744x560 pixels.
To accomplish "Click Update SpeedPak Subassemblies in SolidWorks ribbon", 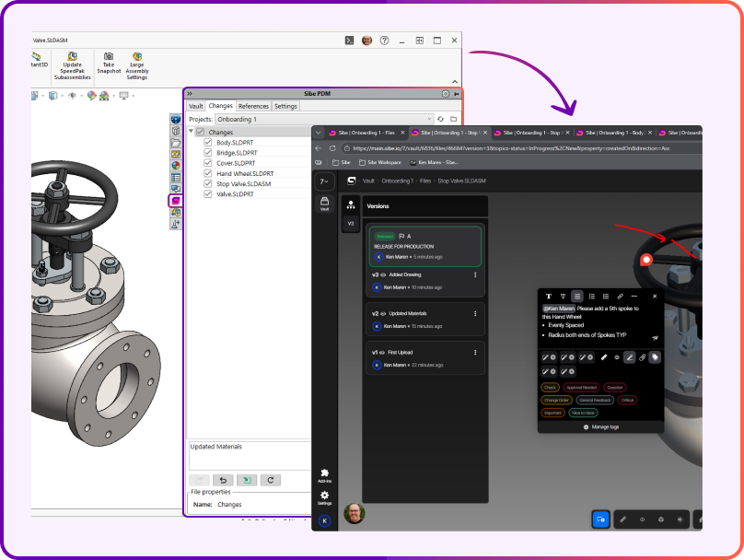I will coord(72,65).
